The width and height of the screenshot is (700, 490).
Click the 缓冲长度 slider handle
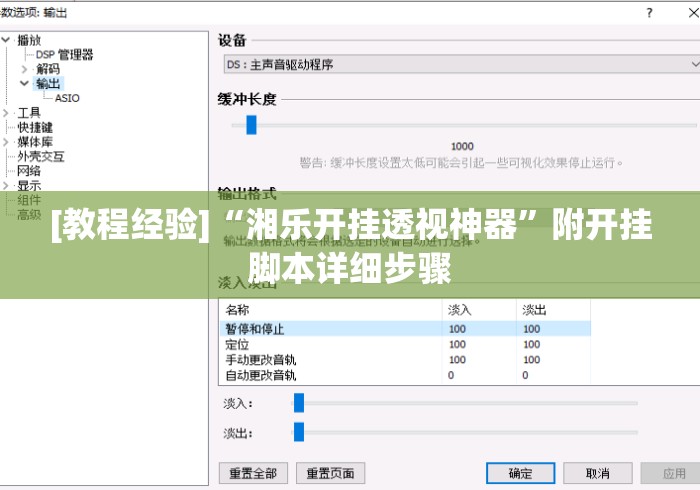click(x=251, y=125)
